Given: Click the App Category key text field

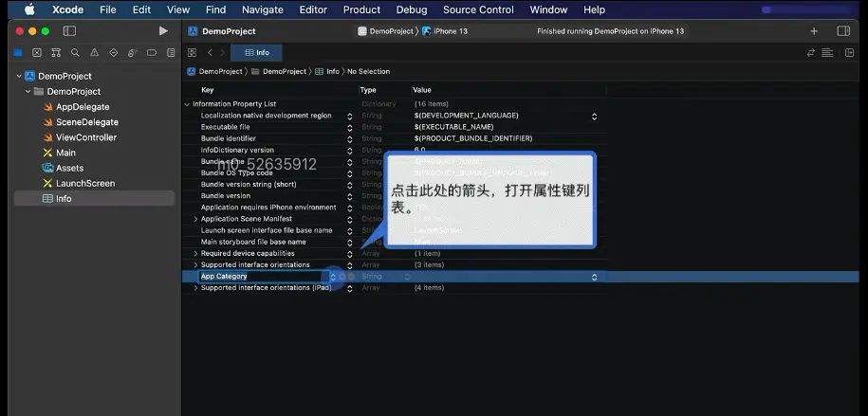Looking at the screenshot, I should click(263, 277).
